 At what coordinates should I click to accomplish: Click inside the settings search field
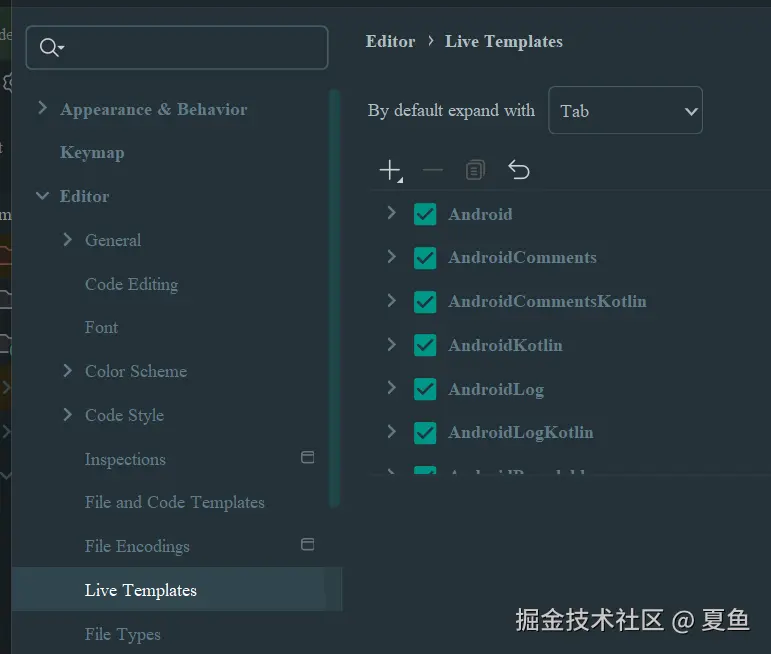190,48
